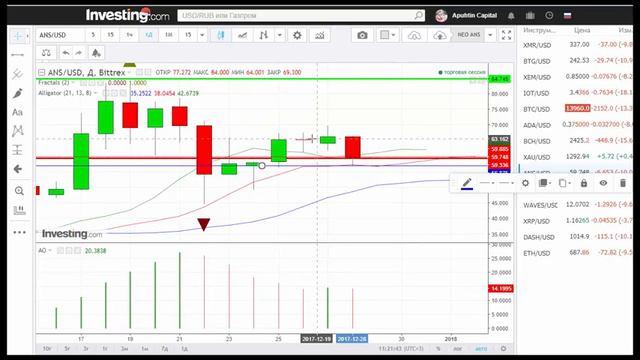Expand the AO indicator options arrow
This screenshot has width=640, height=360.
(50, 251)
